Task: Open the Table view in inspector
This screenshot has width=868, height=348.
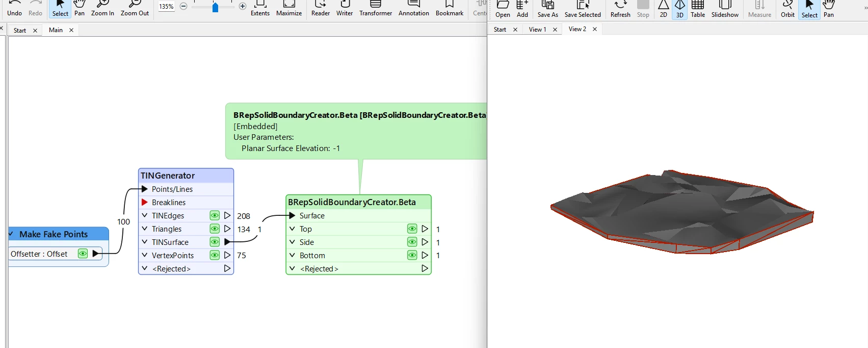Action: [x=698, y=9]
